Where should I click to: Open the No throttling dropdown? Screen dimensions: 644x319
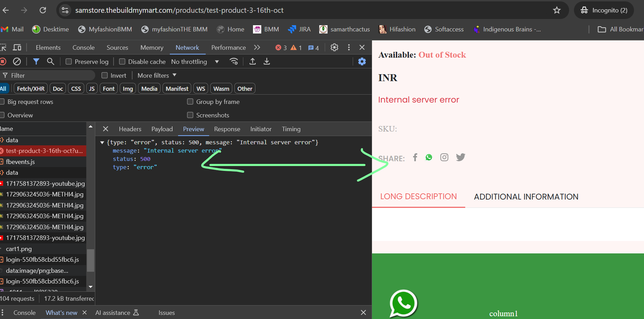click(x=195, y=61)
